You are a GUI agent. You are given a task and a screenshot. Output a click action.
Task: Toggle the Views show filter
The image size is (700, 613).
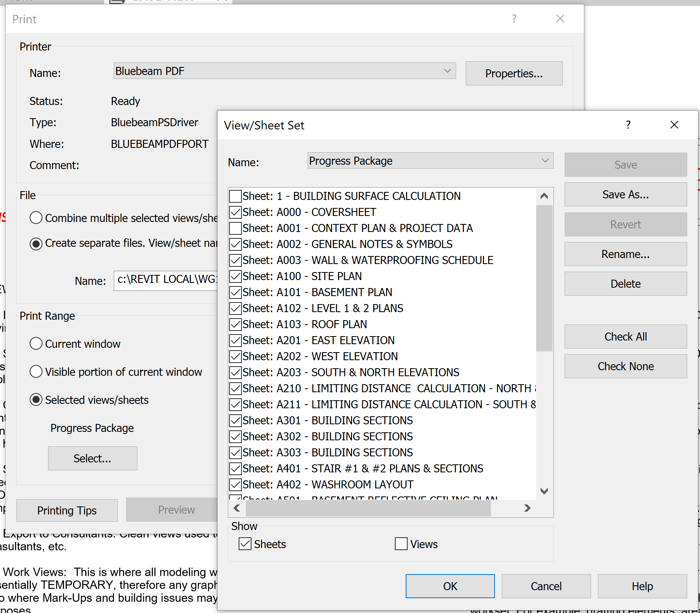401,544
